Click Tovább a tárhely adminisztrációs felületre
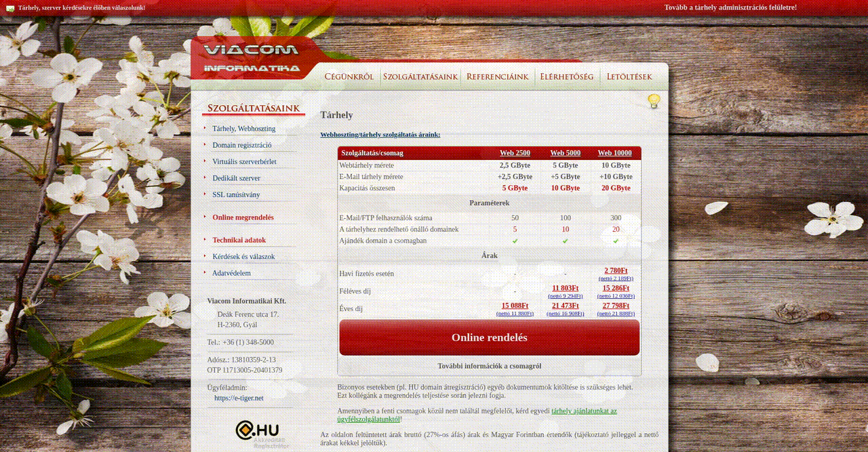 [730, 7]
